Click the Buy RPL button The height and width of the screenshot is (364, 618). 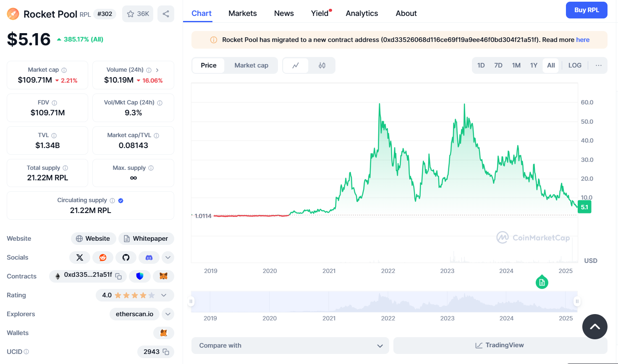coord(587,10)
